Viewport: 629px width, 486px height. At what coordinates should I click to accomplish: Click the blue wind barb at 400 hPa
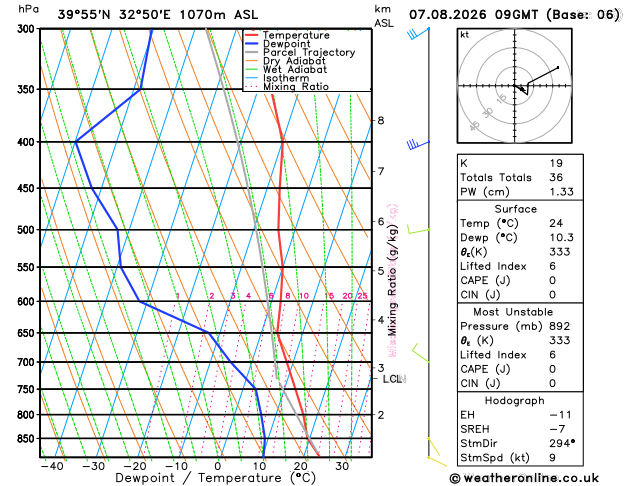(418, 144)
